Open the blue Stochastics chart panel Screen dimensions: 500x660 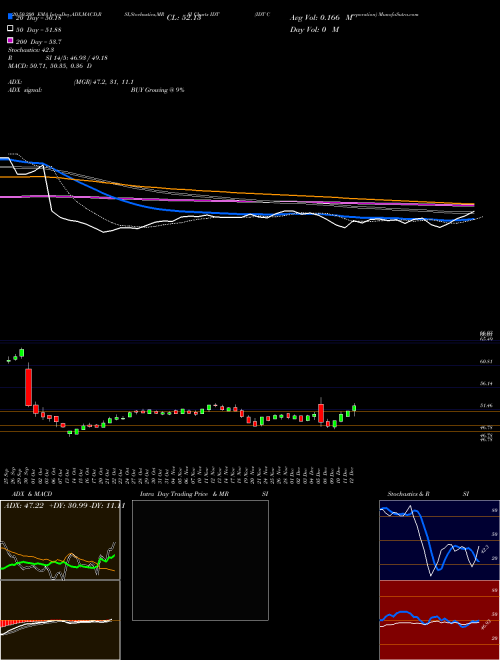click(x=439, y=540)
